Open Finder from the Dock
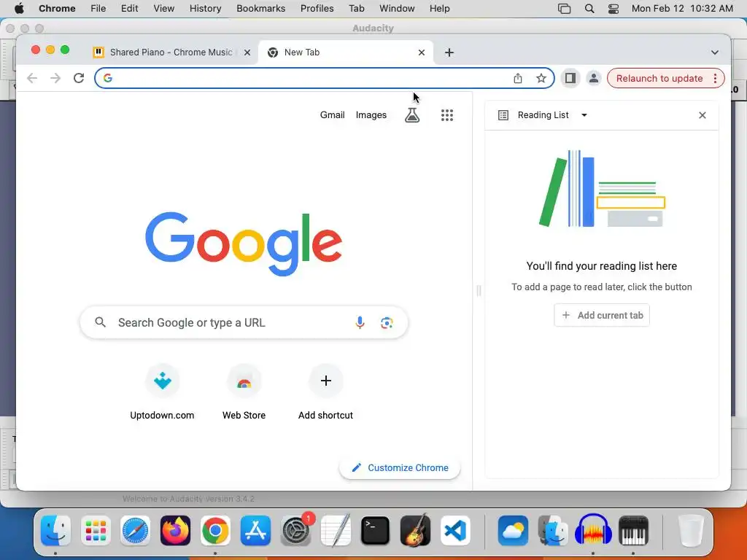The width and height of the screenshot is (747, 560). 55,530
